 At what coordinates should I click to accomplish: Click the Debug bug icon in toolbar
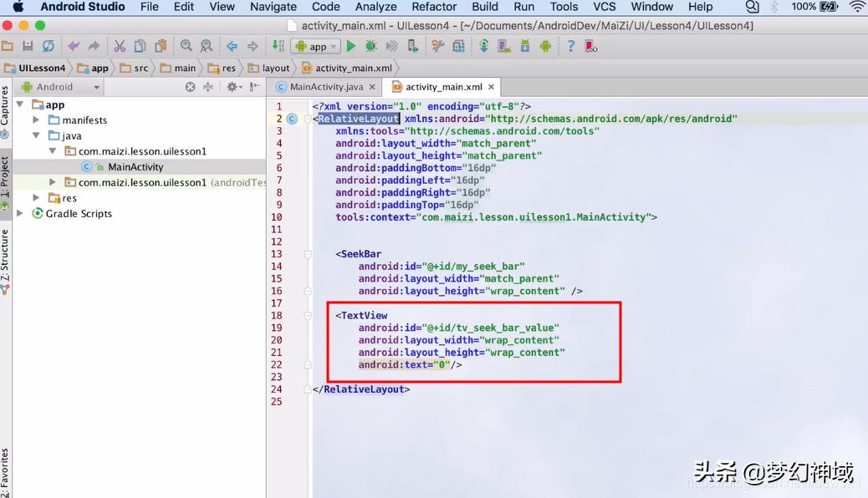[x=370, y=47]
